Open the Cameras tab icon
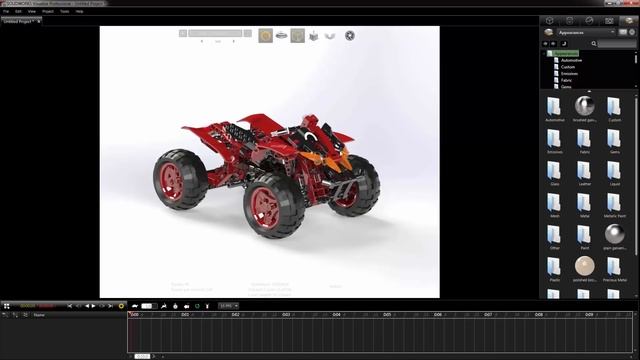 tap(609, 21)
